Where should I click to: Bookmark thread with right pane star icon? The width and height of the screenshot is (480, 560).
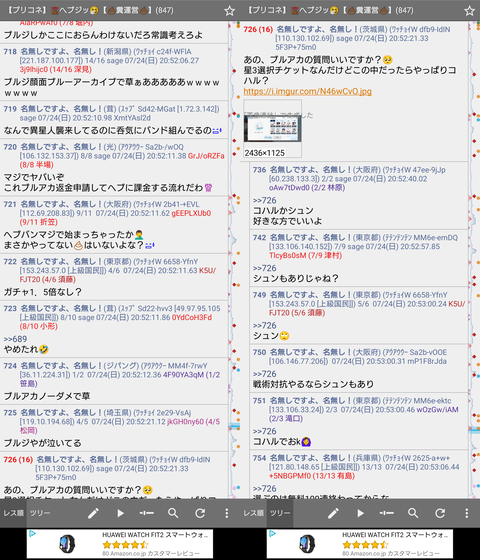pyautogui.click(x=469, y=11)
